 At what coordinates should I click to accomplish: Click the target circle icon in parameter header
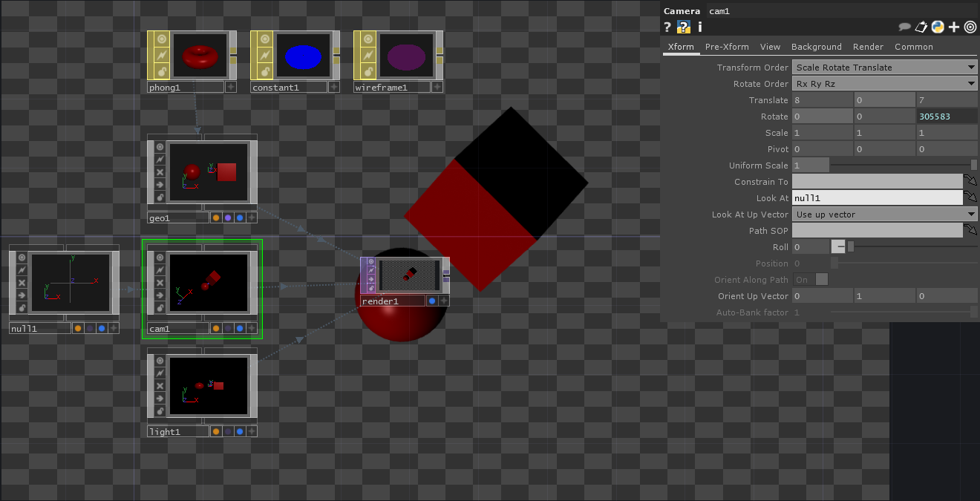coord(970,27)
